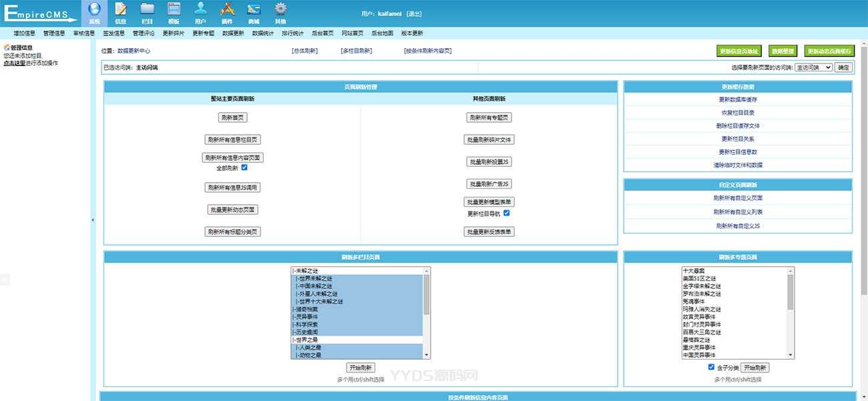Open the 主访问端 access-terminal dropdown
The width and height of the screenshot is (868, 401).
[x=813, y=67]
